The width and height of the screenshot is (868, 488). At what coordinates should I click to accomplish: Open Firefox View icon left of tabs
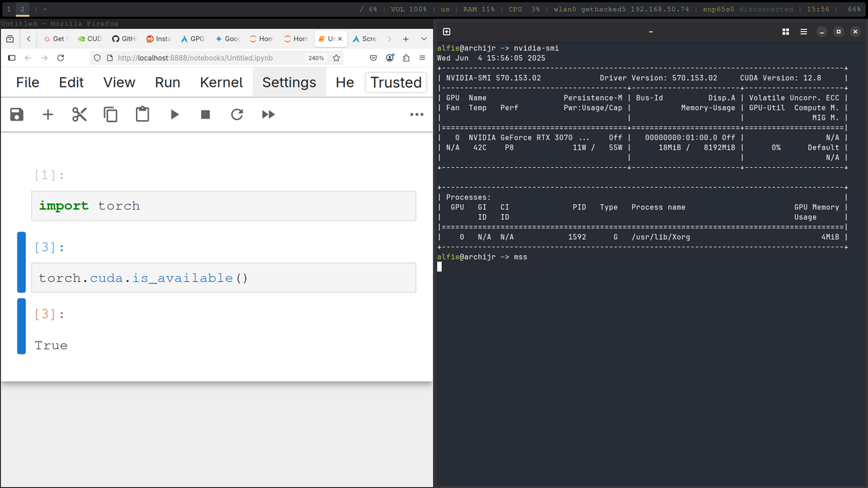[x=11, y=38]
